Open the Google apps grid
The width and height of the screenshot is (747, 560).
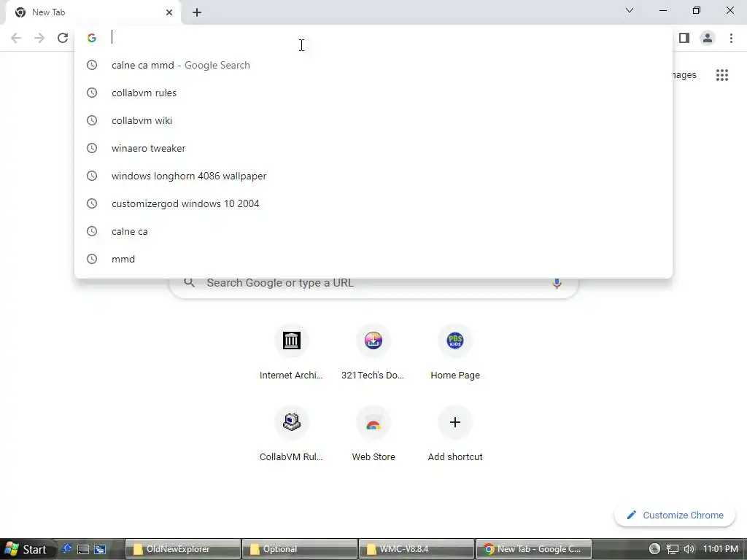722,75
